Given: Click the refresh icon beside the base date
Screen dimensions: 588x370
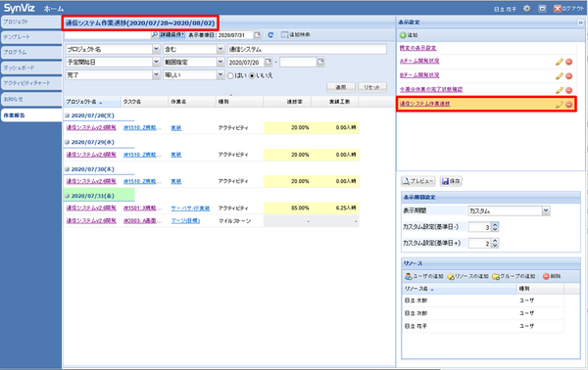Looking at the screenshot, I should point(270,35).
